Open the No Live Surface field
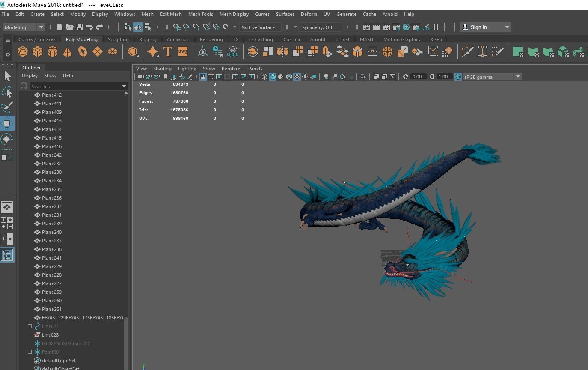Image resolution: width=588 pixels, height=370 pixels. [260, 27]
